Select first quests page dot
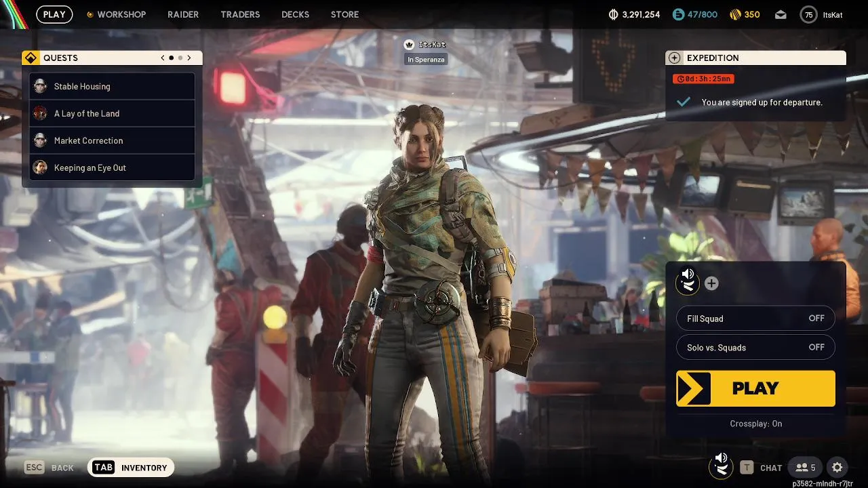 click(x=171, y=58)
